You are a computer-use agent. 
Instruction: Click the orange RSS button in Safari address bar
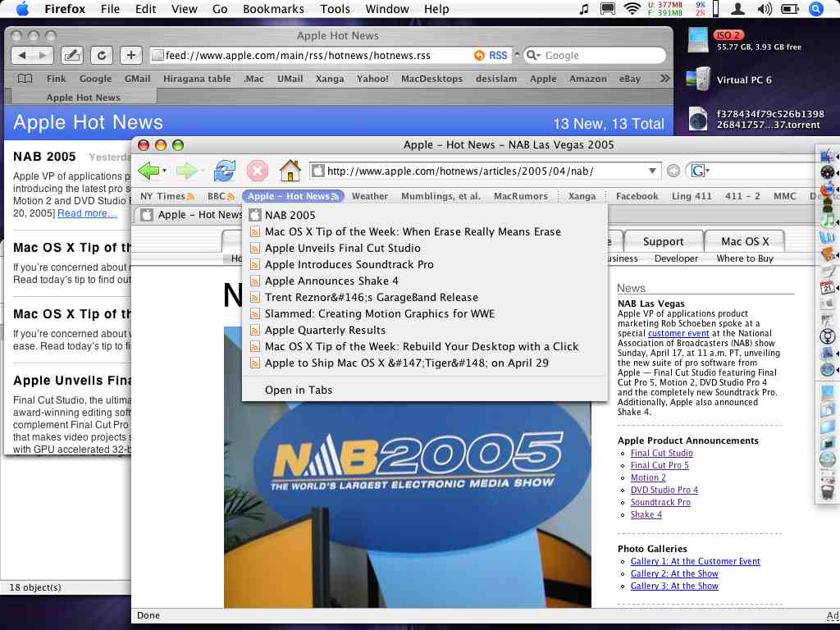(x=491, y=55)
